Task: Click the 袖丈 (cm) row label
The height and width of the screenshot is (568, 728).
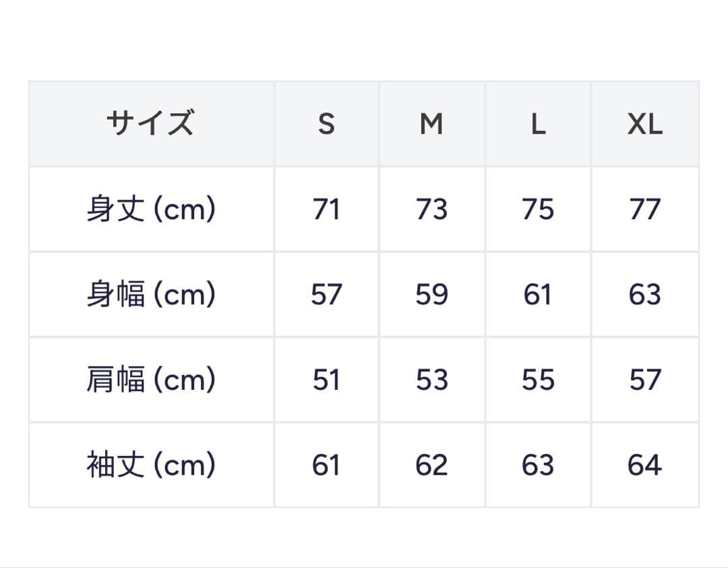Action: coord(151,465)
